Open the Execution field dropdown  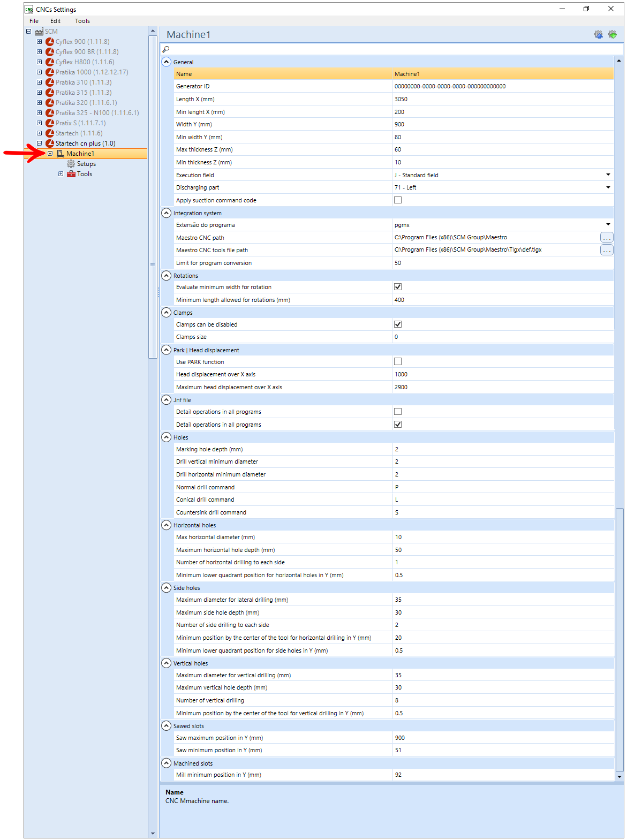pyautogui.click(x=608, y=175)
